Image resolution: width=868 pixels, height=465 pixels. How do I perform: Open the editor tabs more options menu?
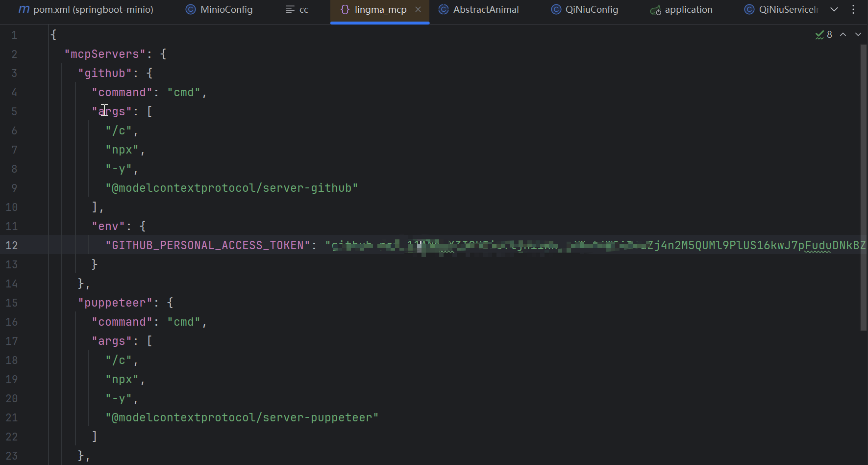853,9
